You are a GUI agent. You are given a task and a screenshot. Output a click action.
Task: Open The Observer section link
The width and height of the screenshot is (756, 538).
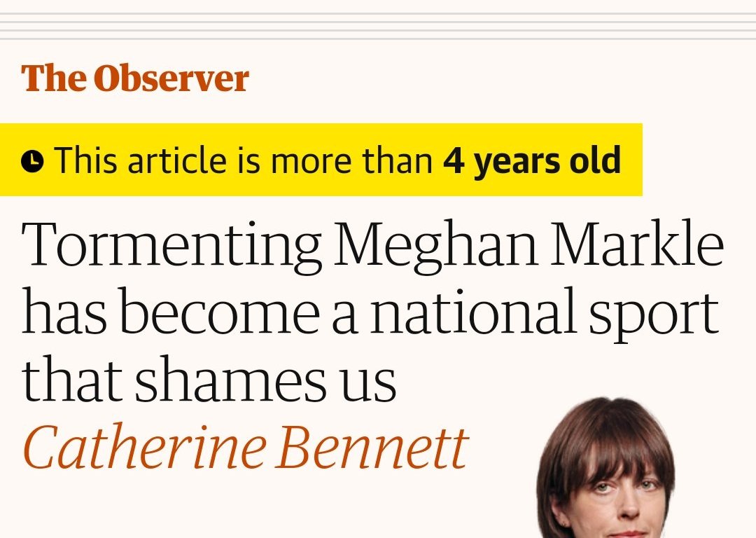(134, 78)
